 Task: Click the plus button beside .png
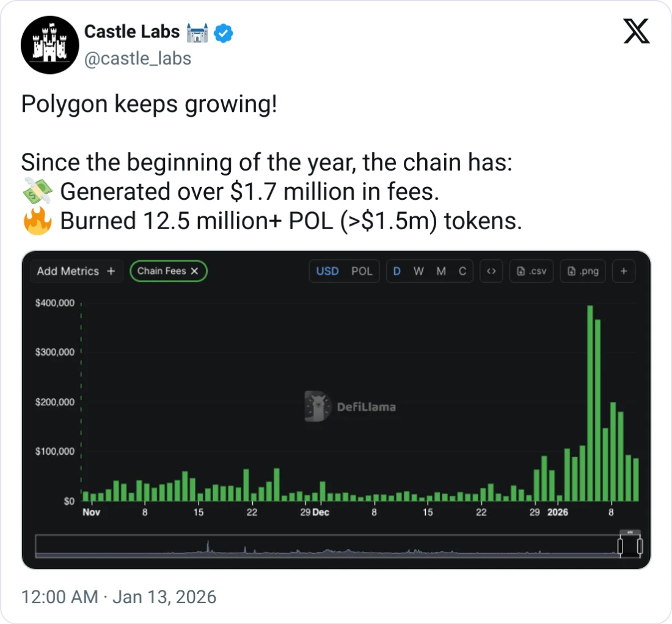coord(623,271)
